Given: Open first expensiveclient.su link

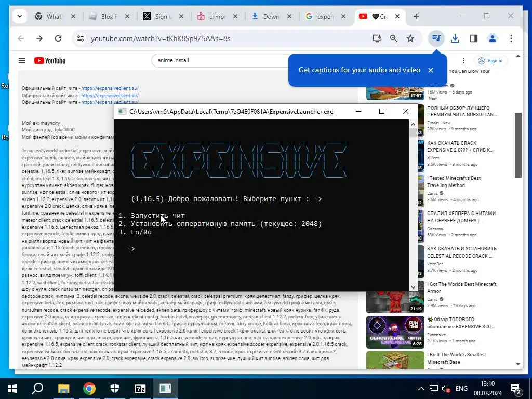Looking at the screenshot, I should pos(110,88).
